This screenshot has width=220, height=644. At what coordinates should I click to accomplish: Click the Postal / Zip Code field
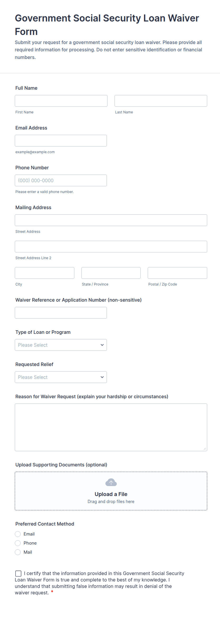click(177, 273)
